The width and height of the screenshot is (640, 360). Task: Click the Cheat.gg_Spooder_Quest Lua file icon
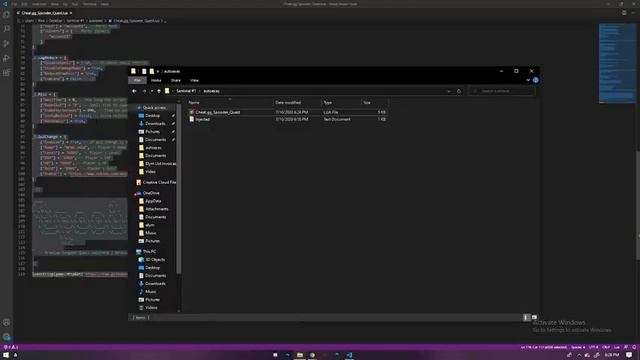coord(191,112)
